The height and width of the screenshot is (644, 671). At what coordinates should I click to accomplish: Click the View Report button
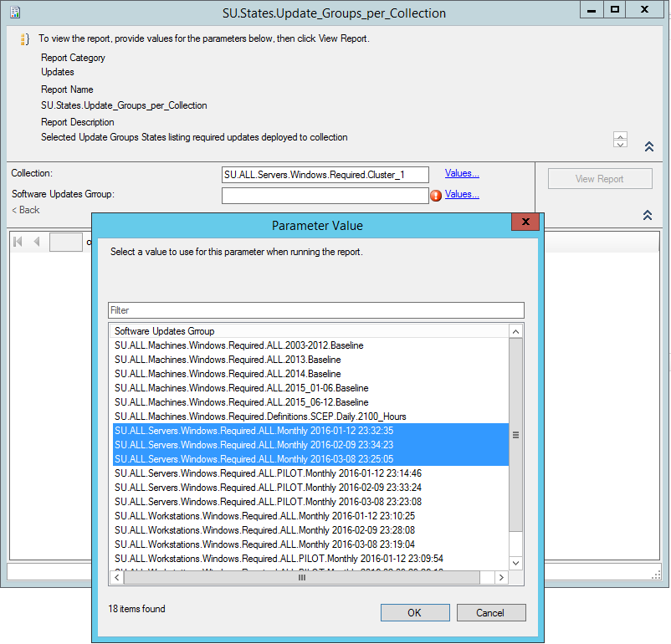(600, 179)
